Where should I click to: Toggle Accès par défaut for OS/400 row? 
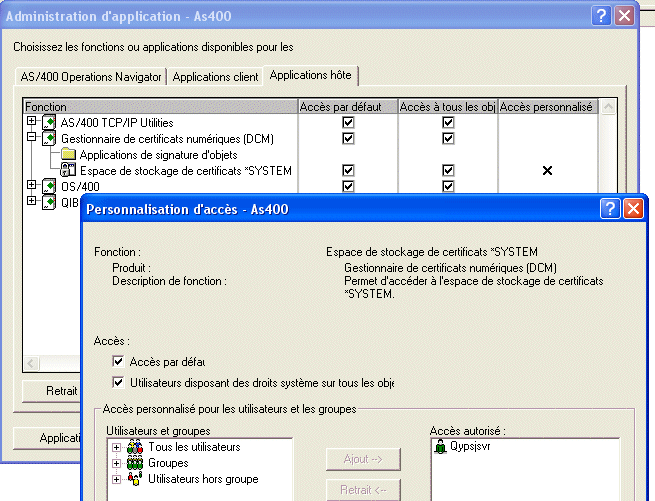(348, 186)
